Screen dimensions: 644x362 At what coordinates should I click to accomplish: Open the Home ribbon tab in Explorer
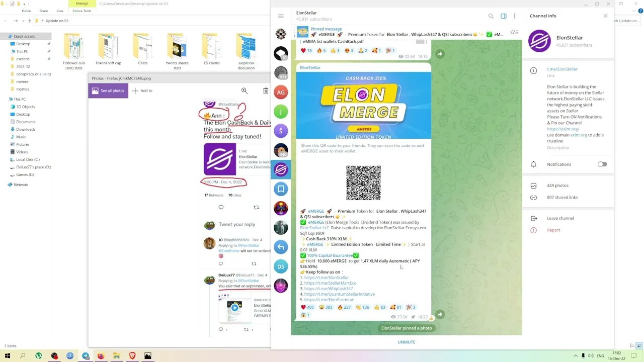[26, 11]
